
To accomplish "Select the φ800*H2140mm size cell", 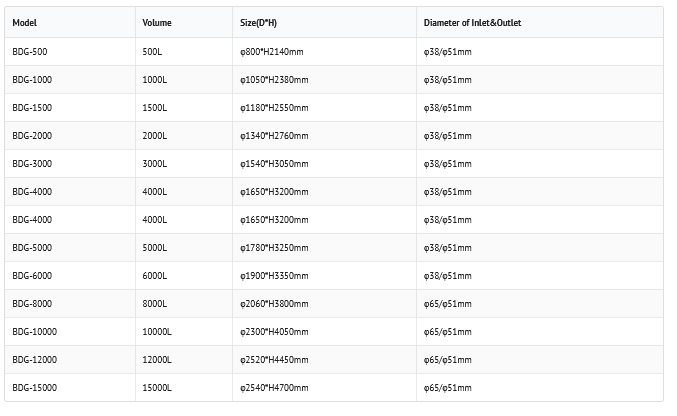I will coord(272,51).
